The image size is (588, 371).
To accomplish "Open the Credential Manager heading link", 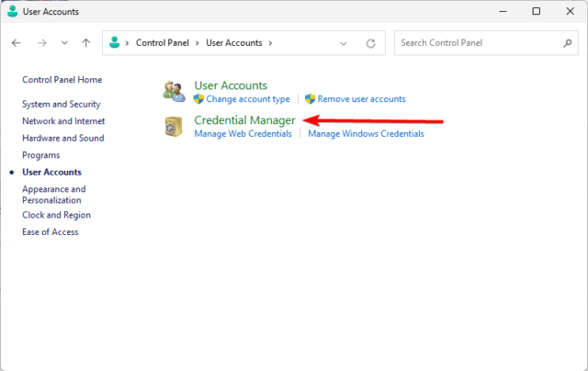I will (x=244, y=120).
